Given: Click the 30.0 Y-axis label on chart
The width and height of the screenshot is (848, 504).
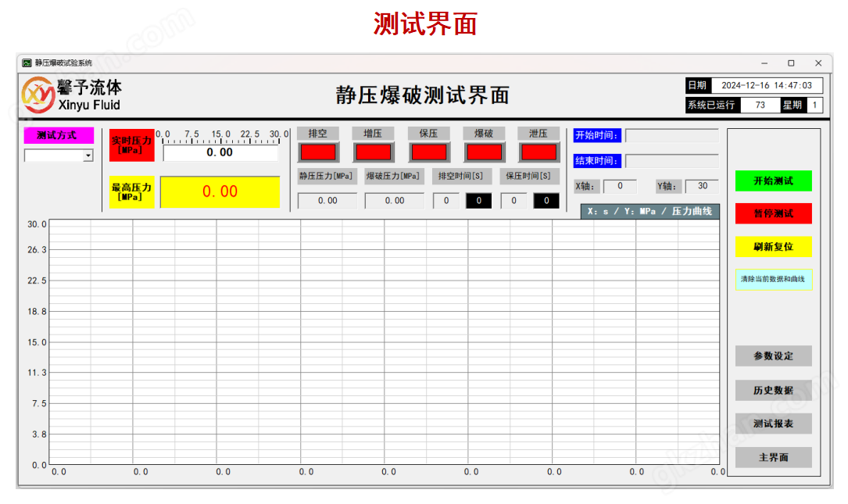Looking at the screenshot, I should tap(38, 224).
